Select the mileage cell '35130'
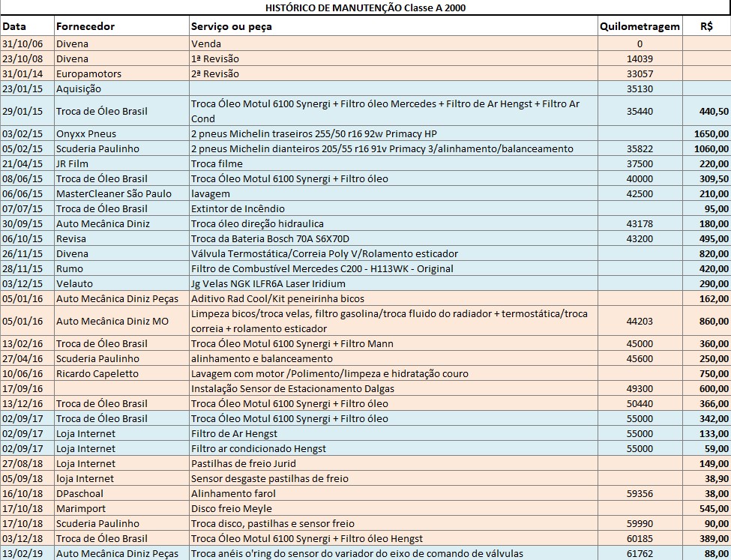This screenshot has width=731, height=560. click(640, 88)
